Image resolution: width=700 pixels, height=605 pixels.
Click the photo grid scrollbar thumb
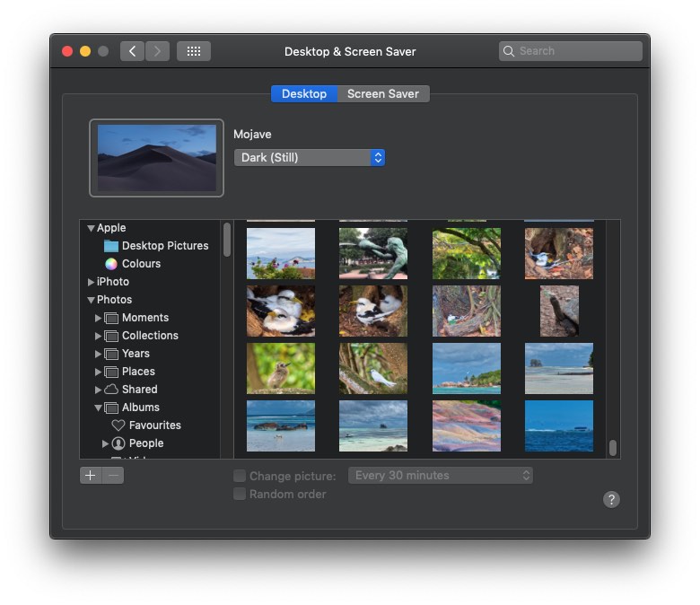pyautogui.click(x=613, y=448)
